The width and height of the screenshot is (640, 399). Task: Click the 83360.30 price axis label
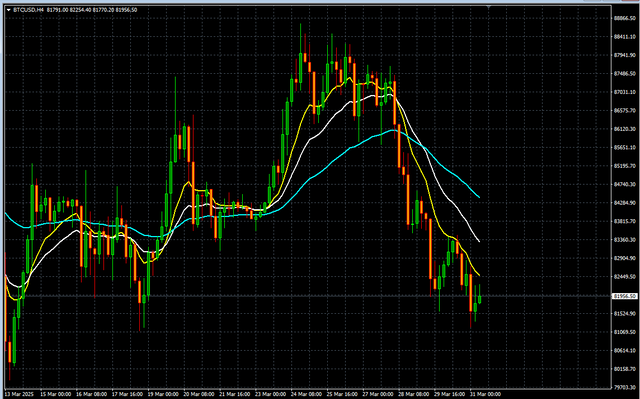pyautogui.click(x=625, y=240)
